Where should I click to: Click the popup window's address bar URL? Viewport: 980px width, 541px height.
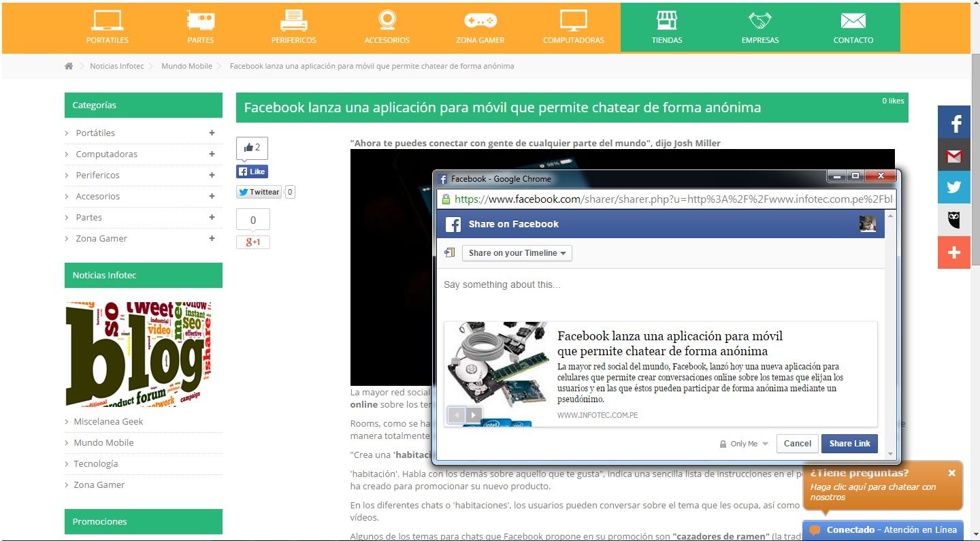pos(674,199)
